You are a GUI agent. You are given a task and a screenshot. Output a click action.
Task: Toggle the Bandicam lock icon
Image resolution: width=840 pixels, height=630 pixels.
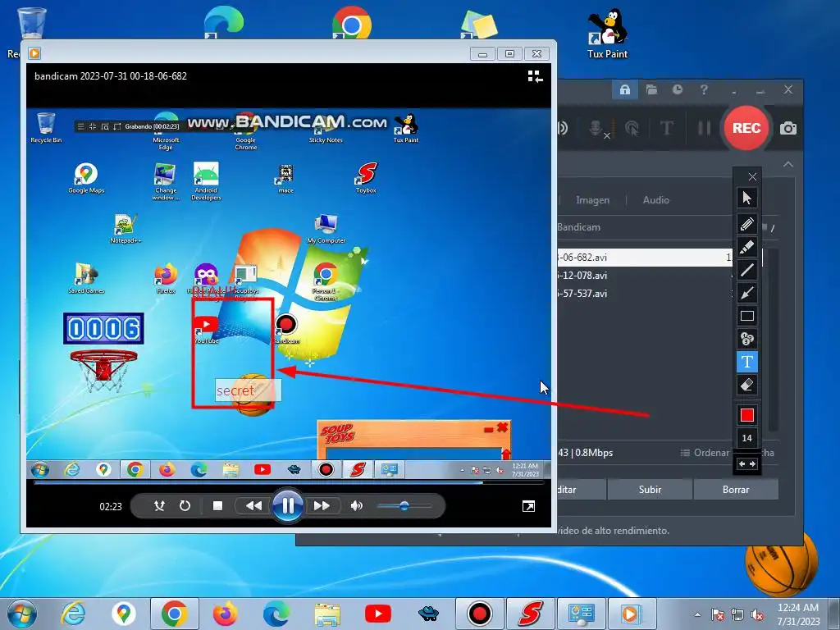point(624,89)
